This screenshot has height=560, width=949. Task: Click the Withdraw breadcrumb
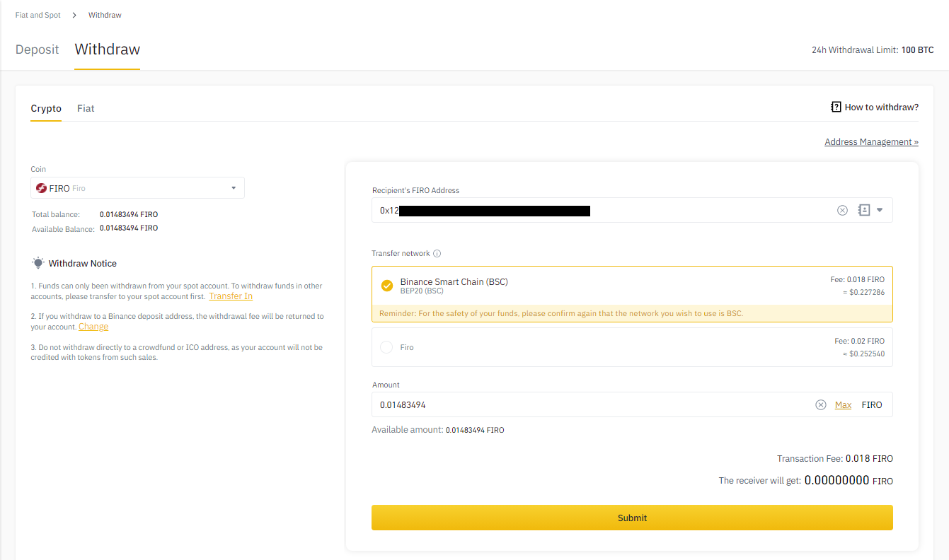105,15
